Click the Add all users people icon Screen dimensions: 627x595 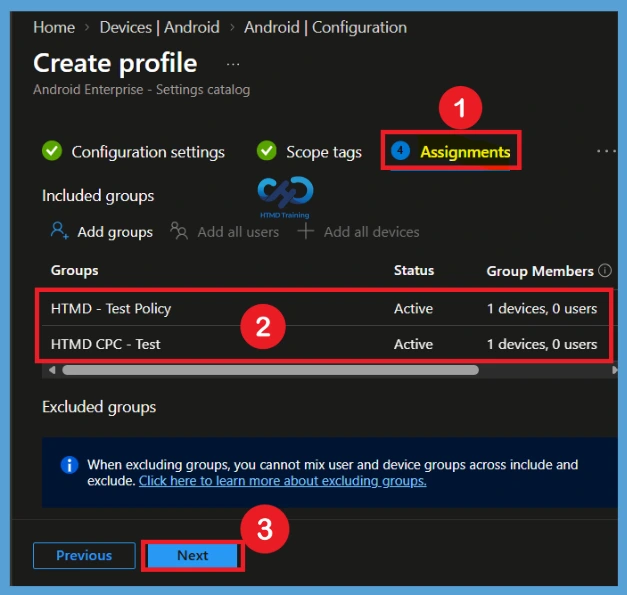[x=179, y=231]
